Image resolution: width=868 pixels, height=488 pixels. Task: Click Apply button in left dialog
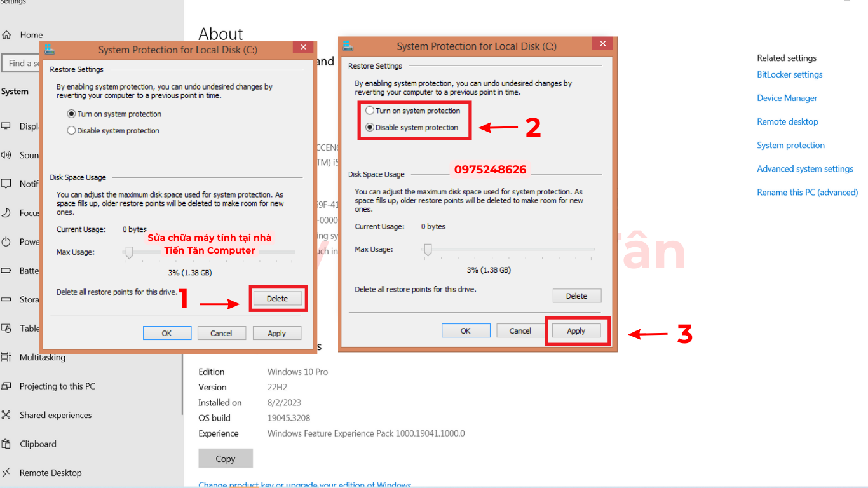point(277,333)
